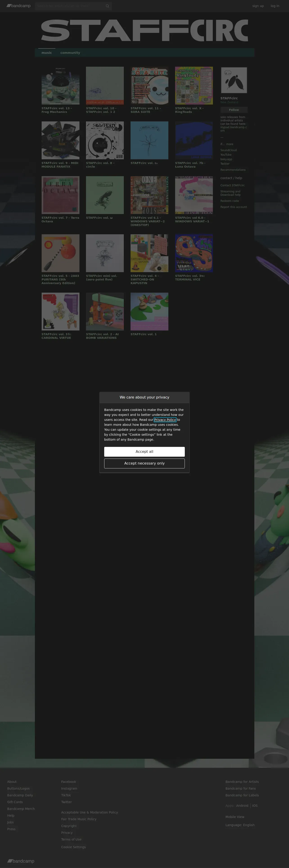Screen dimensions: 289x868
Task: Click the Contact STAFFcirc link
Action: [x=233, y=185]
